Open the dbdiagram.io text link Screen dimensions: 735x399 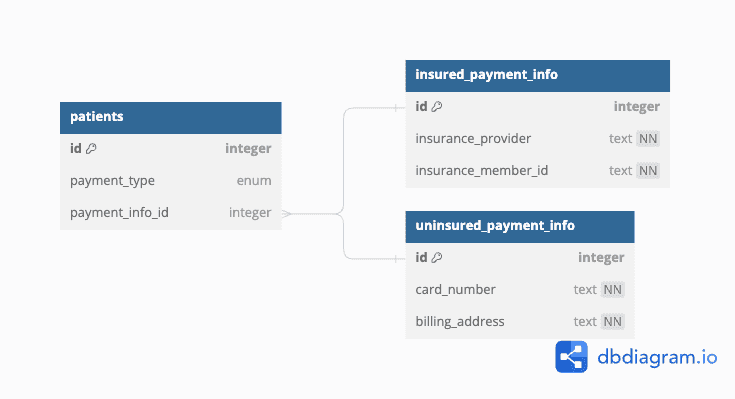(657, 358)
